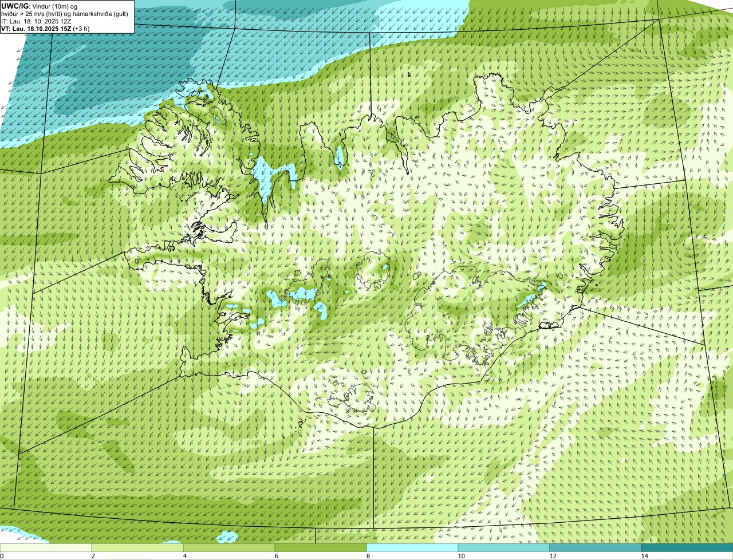Image resolution: width=733 pixels, height=560 pixels.
Task: Click the 'hviður > 25 m/s (hvítt)' line
Action: point(65,13)
